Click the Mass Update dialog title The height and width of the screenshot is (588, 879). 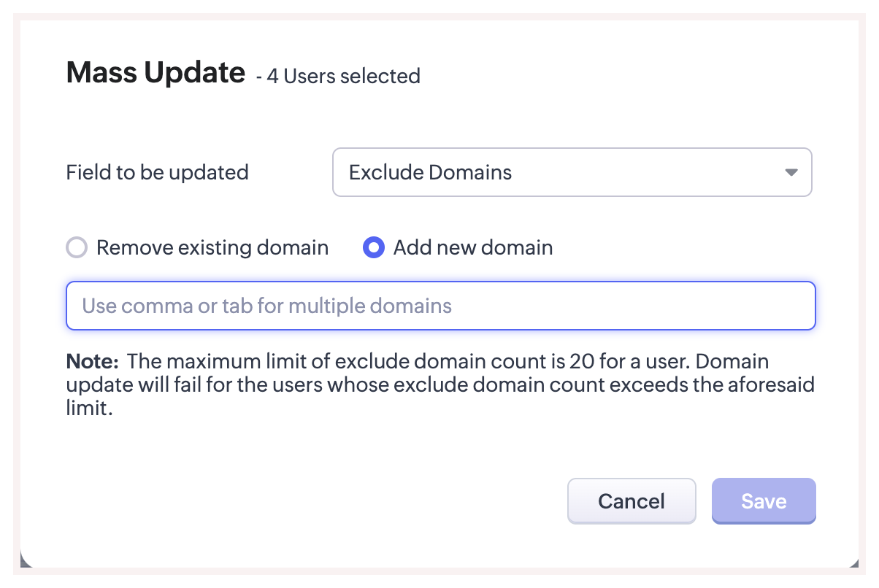pyautogui.click(x=156, y=73)
